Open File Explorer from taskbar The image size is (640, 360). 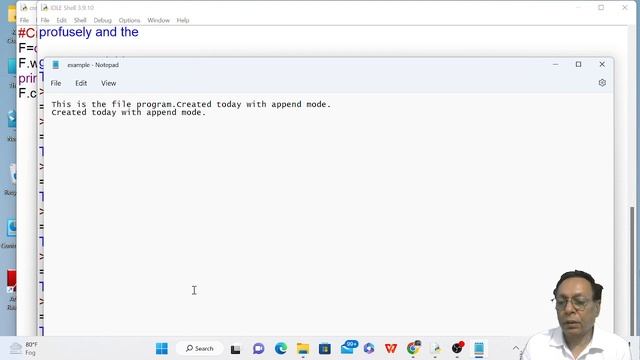(303, 349)
